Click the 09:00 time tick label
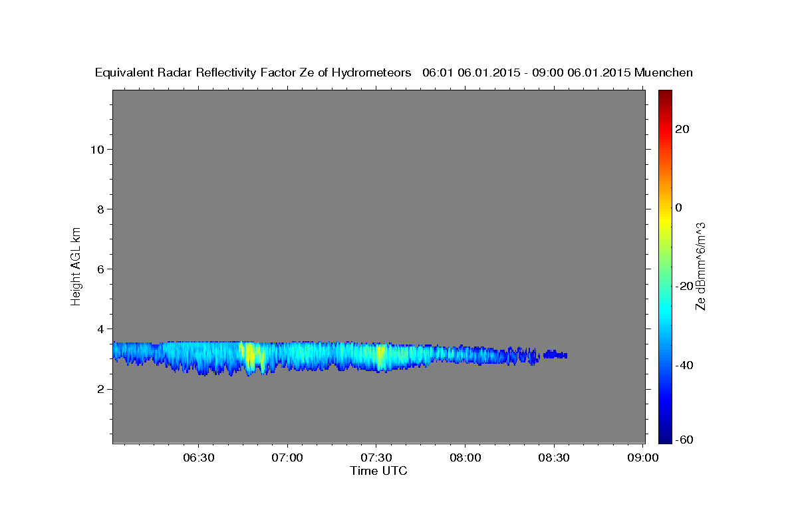This screenshot has height=532, width=798. (643, 458)
